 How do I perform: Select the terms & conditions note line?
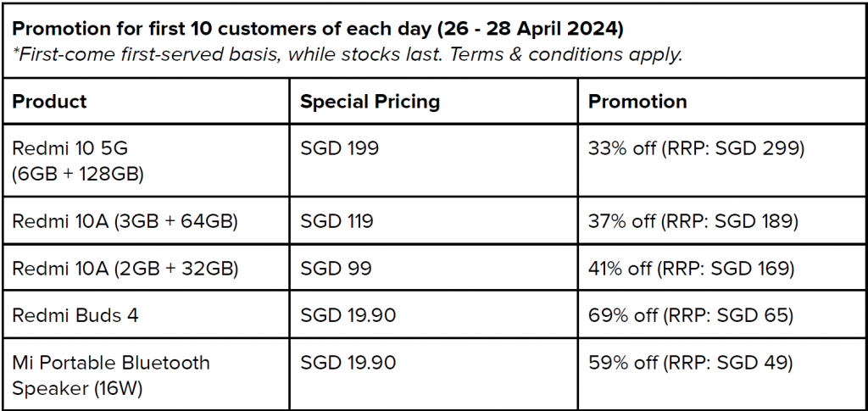(347, 55)
